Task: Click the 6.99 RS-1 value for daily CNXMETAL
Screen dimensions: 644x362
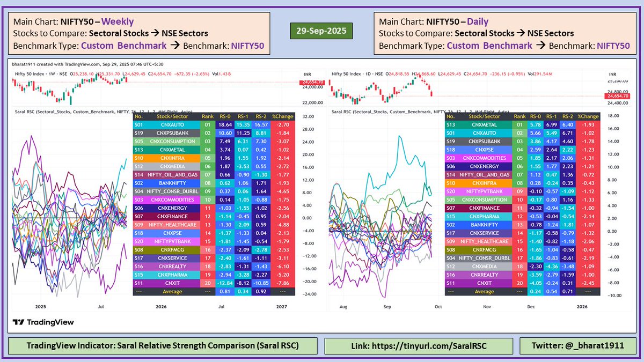Action: pyautogui.click(x=553, y=124)
